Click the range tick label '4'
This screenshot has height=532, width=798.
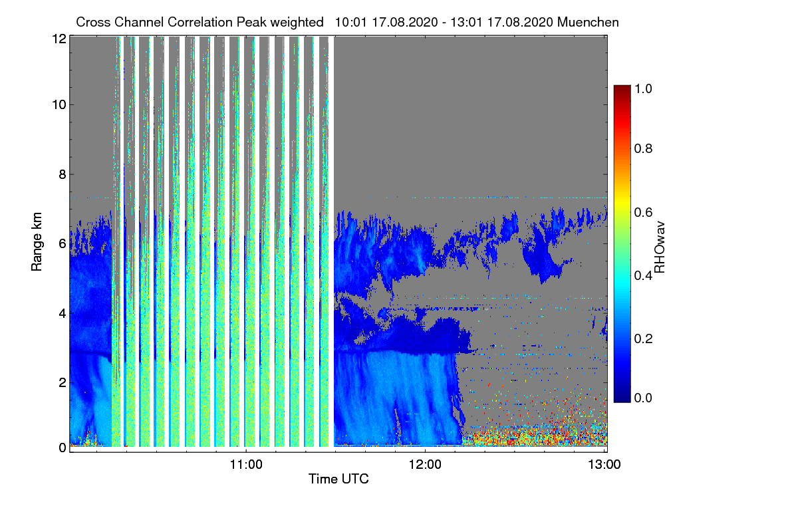[x=63, y=313]
